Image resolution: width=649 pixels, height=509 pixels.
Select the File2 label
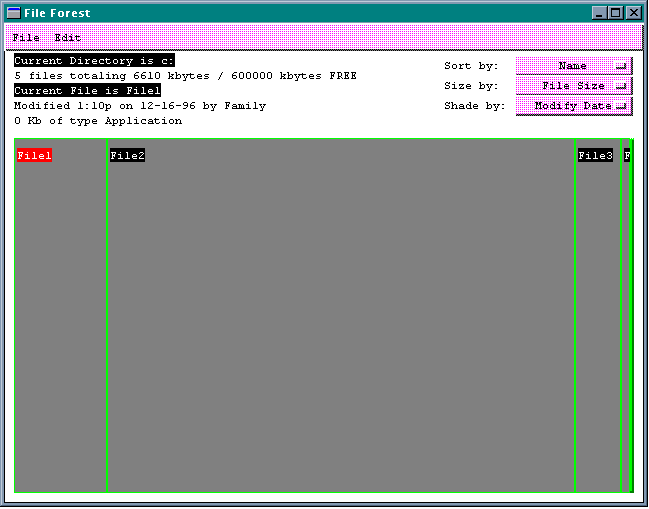(x=127, y=155)
